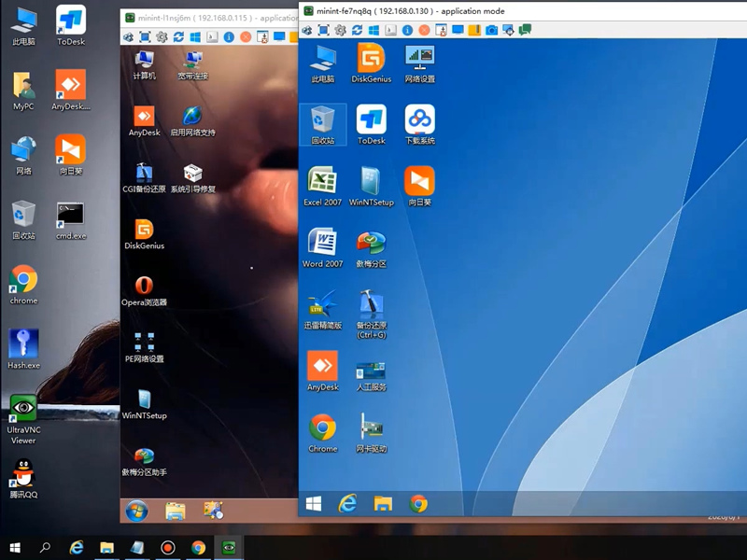
Task: Select Opera浏览器 icon in 192.168.0.115 window
Action: tap(144, 291)
